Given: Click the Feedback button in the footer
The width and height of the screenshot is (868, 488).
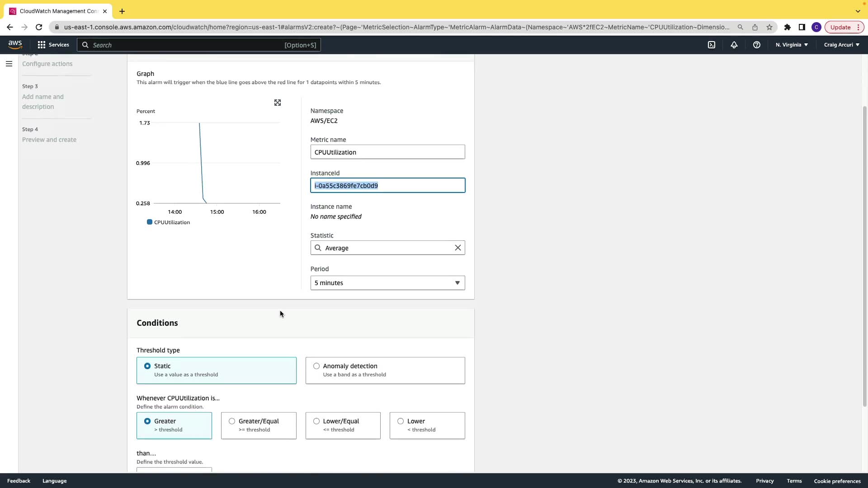Looking at the screenshot, I should [19, 481].
